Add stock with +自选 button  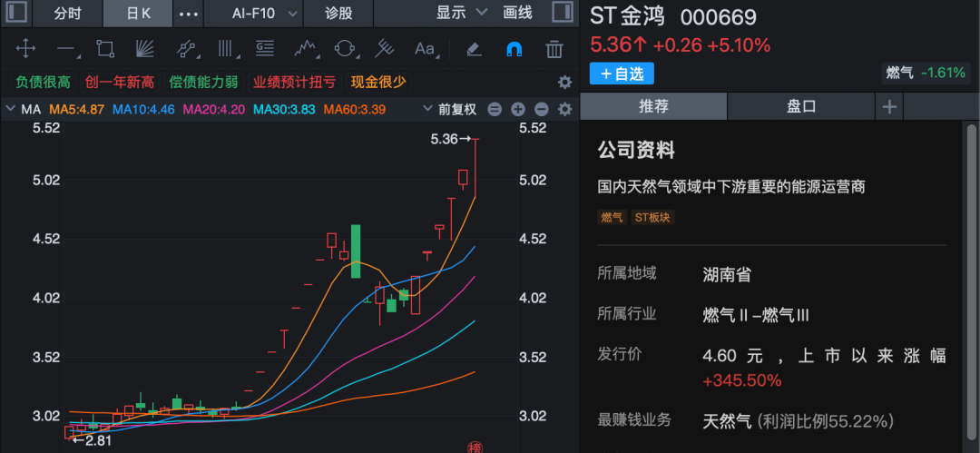pos(622,74)
